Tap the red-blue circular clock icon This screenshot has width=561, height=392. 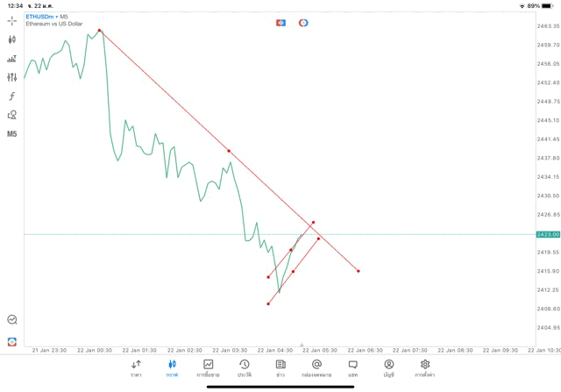(303, 22)
